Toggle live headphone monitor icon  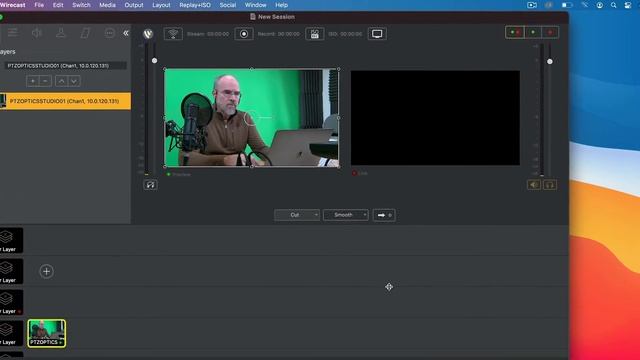[550, 185]
